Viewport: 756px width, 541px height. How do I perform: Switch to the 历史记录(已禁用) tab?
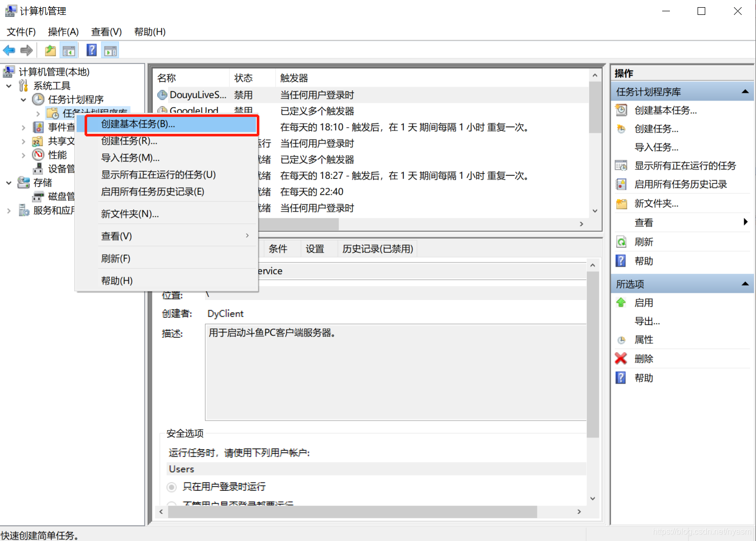378,249
